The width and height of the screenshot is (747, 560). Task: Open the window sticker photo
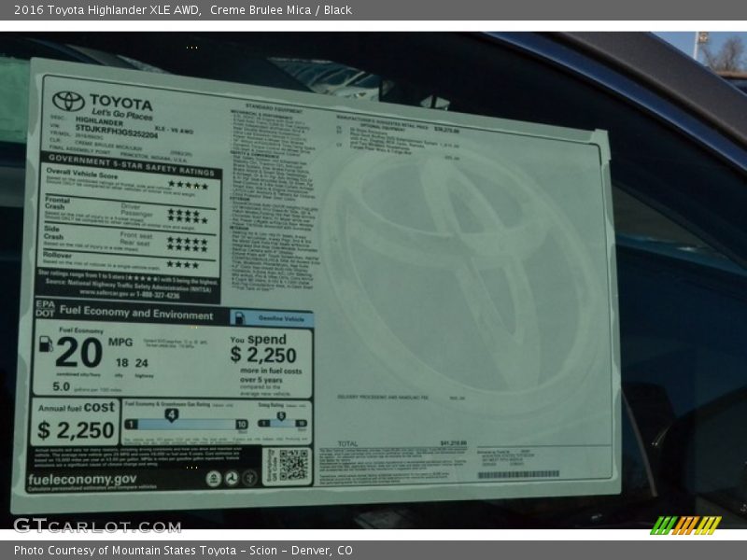tap(373, 280)
